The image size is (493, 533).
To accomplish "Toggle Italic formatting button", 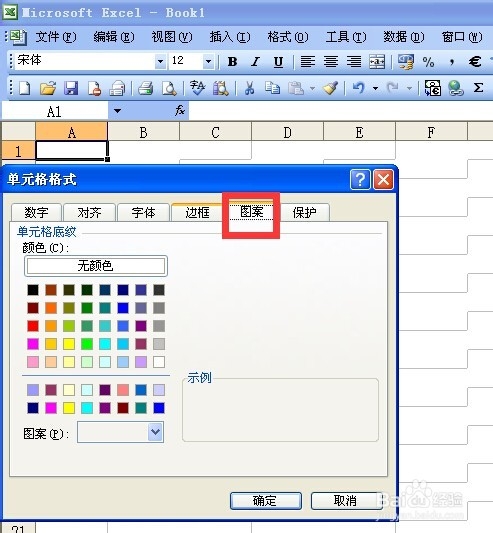I will coord(255,62).
